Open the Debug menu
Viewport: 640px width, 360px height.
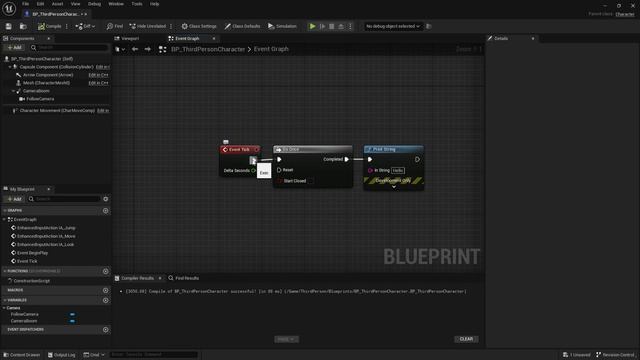tap(94, 4)
